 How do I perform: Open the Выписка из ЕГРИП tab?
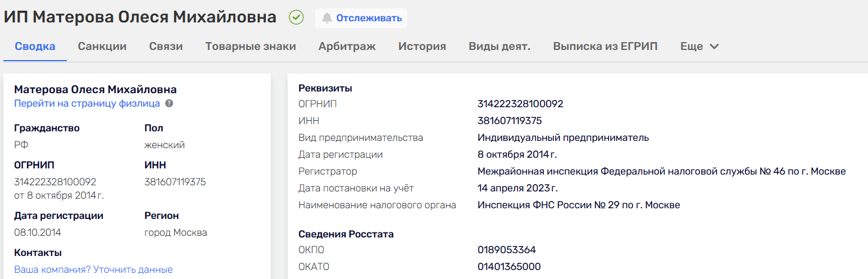(605, 47)
